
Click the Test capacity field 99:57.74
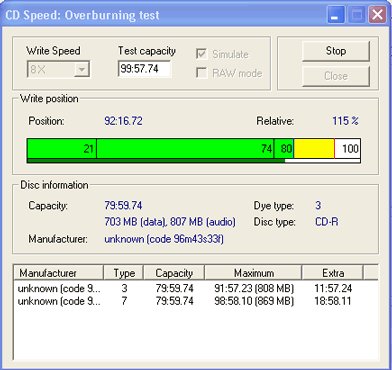click(144, 69)
